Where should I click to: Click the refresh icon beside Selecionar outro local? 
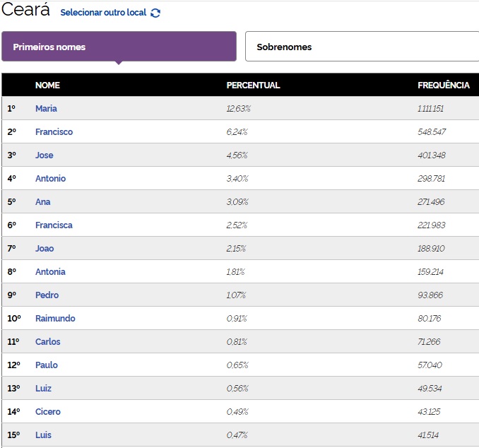tap(155, 13)
